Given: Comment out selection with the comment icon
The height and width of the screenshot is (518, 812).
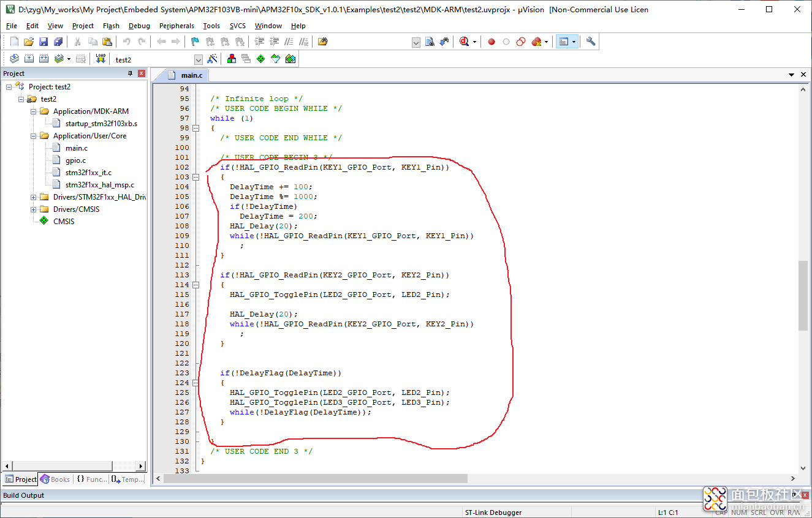Looking at the screenshot, I should pyautogui.click(x=289, y=42).
